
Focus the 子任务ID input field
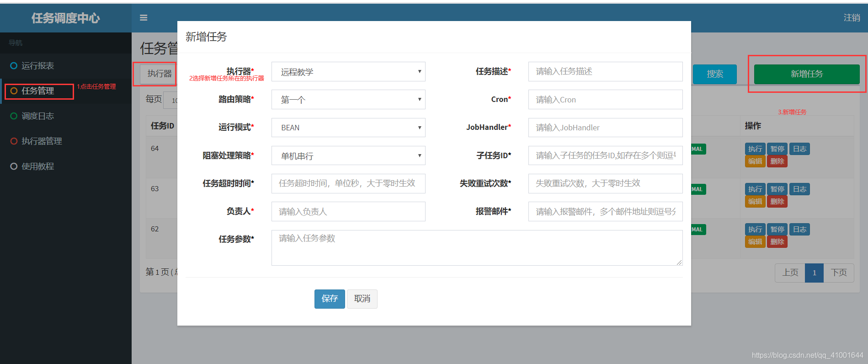pyautogui.click(x=605, y=156)
